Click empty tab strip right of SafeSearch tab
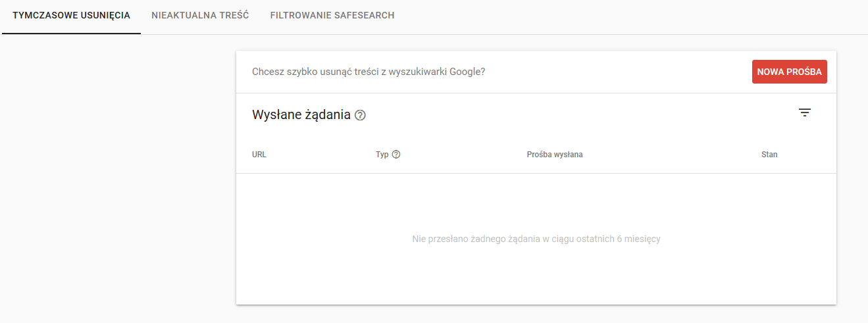This screenshot has height=323, width=868. (632, 16)
